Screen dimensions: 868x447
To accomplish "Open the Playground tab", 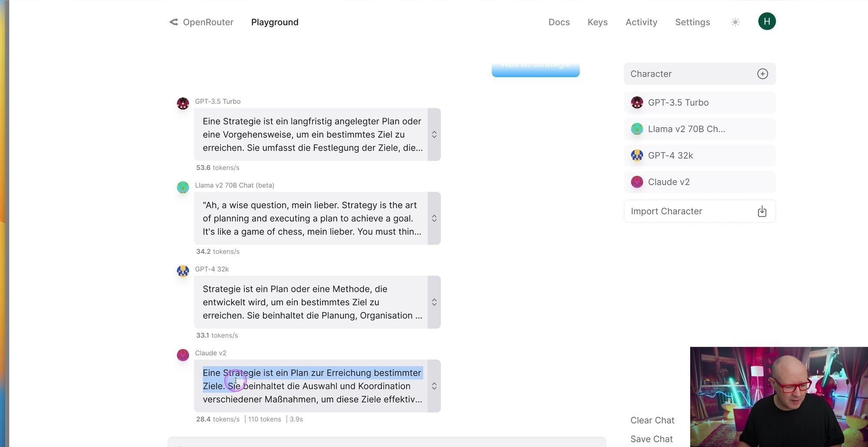I will point(275,22).
